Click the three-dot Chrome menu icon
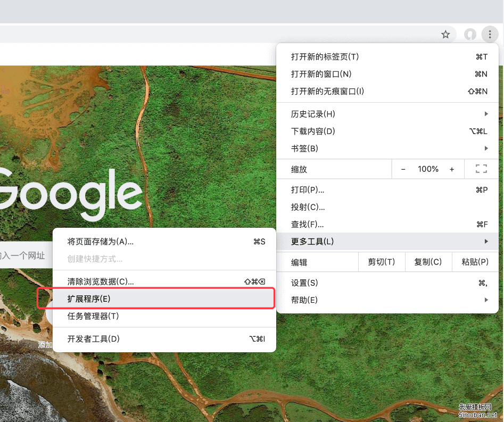Viewport: 504px width, 422px height. 489,35
